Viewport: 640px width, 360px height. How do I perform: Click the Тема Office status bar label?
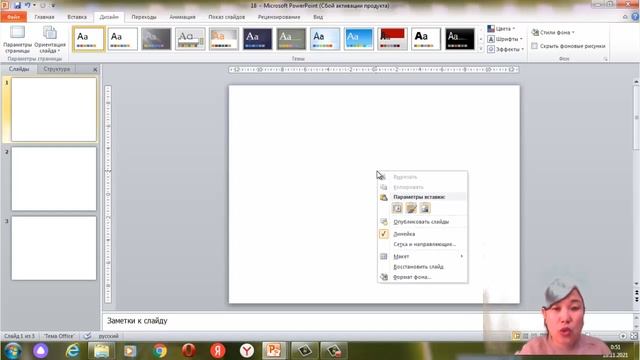tap(59, 336)
